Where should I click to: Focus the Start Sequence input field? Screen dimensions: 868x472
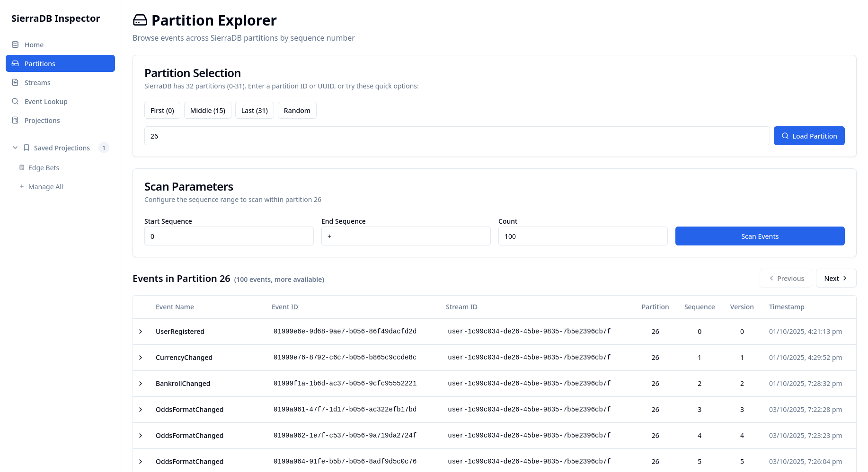pos(229,236)
